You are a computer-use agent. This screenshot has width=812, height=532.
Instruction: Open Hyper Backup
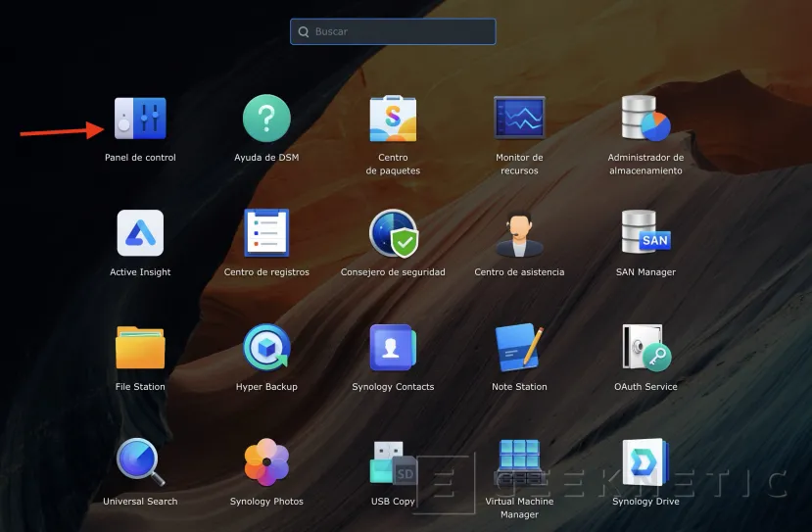[x=266, y=348]
